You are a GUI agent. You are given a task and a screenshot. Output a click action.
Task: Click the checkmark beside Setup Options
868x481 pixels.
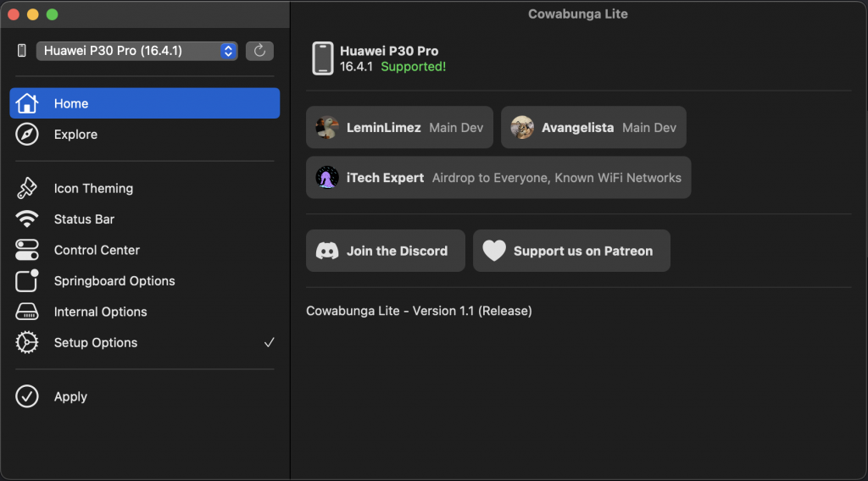click(269, 343)
